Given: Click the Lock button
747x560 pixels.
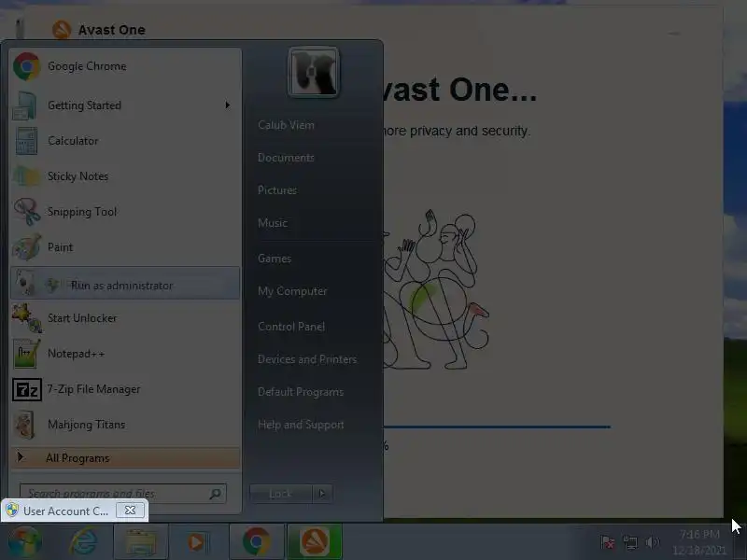Looking at the screenshot, I should click(x=281, y=494).
